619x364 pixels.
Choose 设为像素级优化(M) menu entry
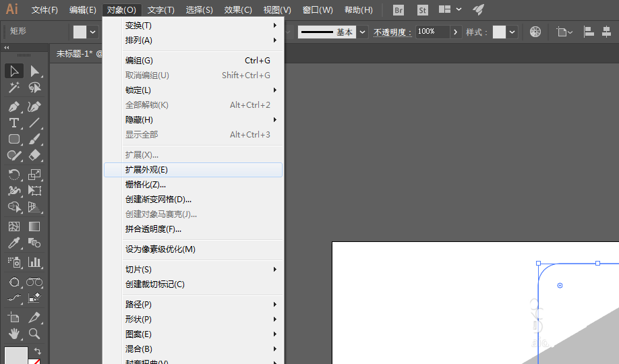(x=194, y=249)
